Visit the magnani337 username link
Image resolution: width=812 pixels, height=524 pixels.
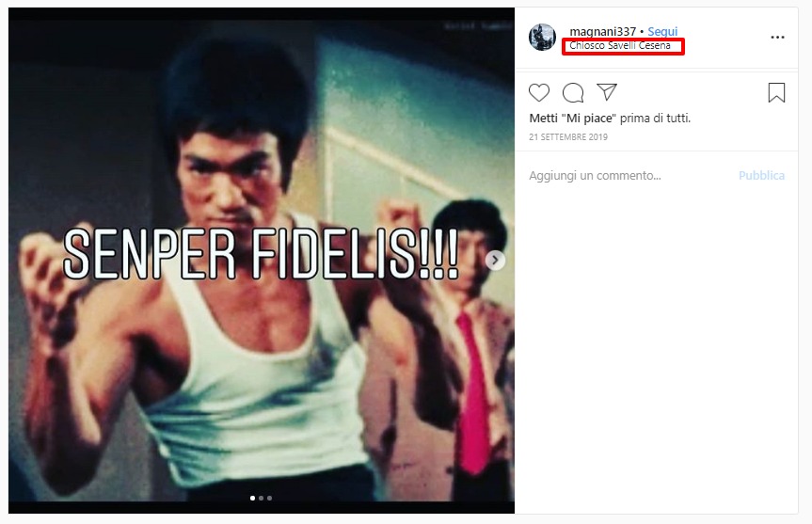602,32
